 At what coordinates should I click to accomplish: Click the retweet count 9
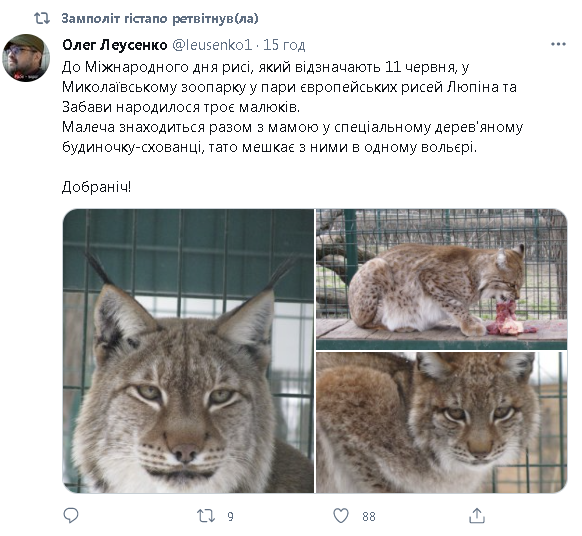[x=230, y=516]
